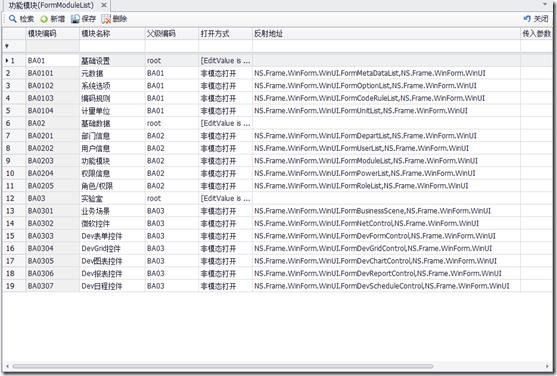The height and width of the screenshot is (376, 557).
Task: Select the 基础设置 module name cell
Action: click(x=112, y=61)
